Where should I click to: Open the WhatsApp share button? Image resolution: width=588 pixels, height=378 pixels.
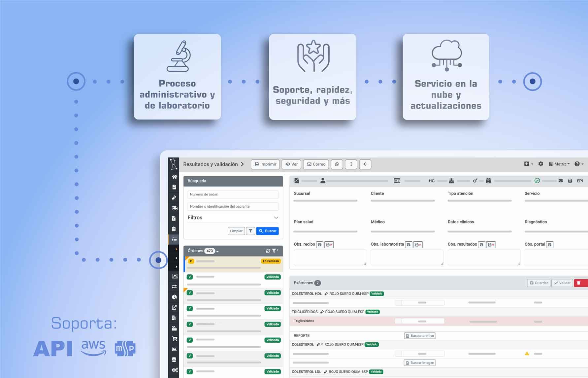point(337,164)
